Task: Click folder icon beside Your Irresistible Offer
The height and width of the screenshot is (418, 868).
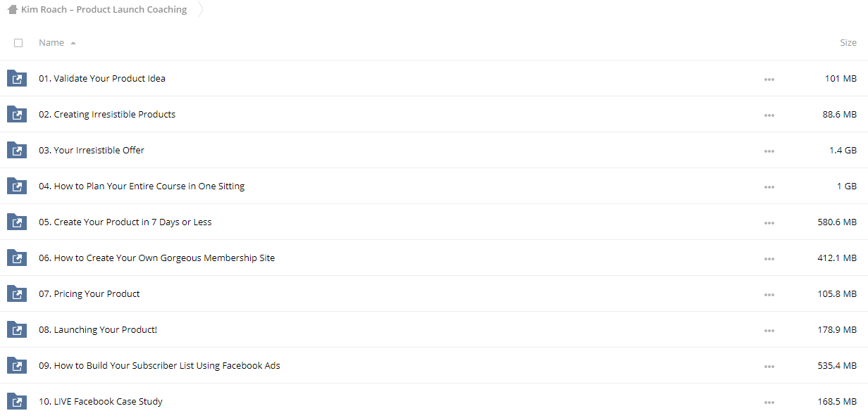Action: point(16,150)
